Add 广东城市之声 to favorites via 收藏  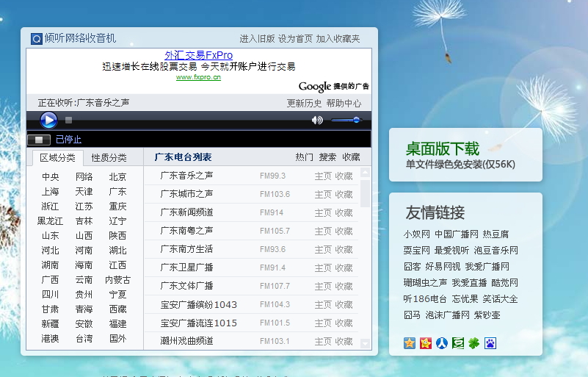(344, 194)
